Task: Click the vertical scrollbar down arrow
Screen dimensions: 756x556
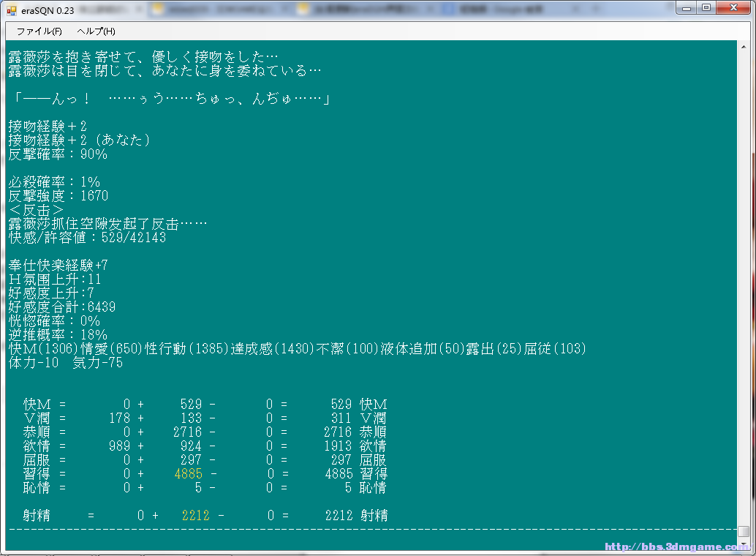Action: (743, 545)
